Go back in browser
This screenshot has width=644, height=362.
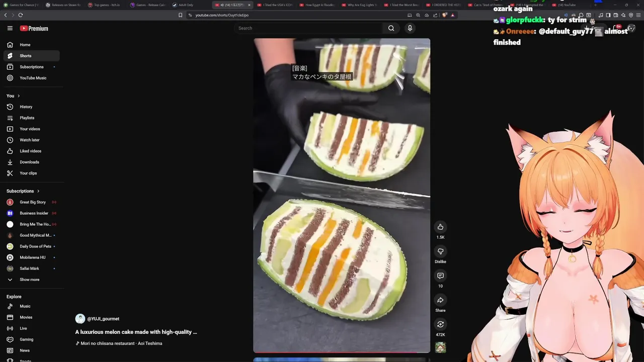[x=6, y=15]
